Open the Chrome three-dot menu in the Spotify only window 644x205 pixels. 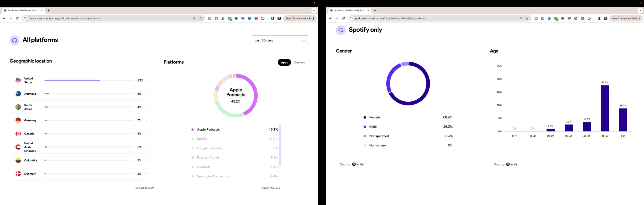640,19
